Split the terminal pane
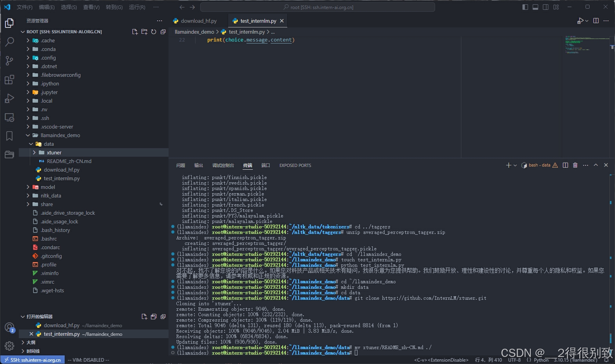Image resolution: width=615 pixels, height=364 pixels. point(565,165)
